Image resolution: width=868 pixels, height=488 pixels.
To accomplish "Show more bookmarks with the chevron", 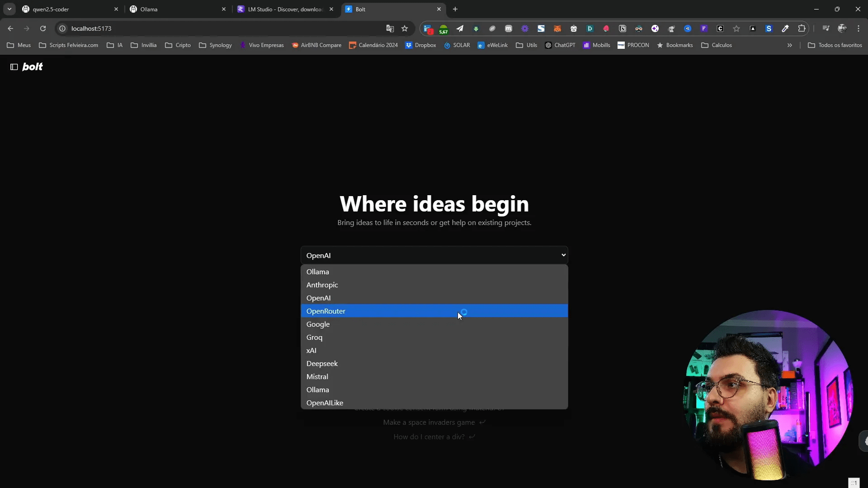I will [x=789, y=45].
